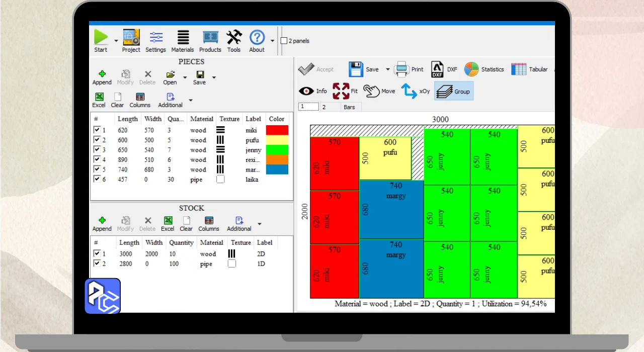
Task: Select the Move hand tool
Action: point(371,91)
